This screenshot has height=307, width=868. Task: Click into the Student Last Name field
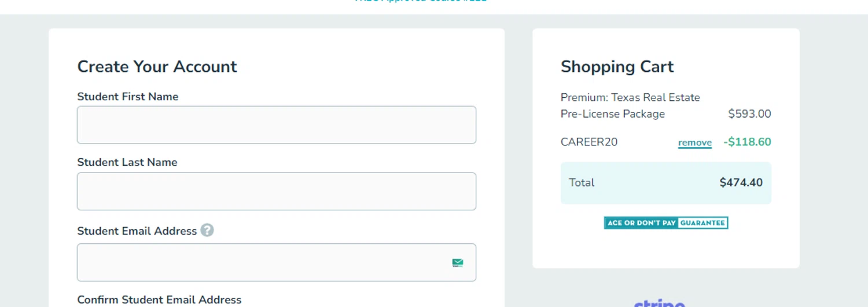[x=277, y=191]
